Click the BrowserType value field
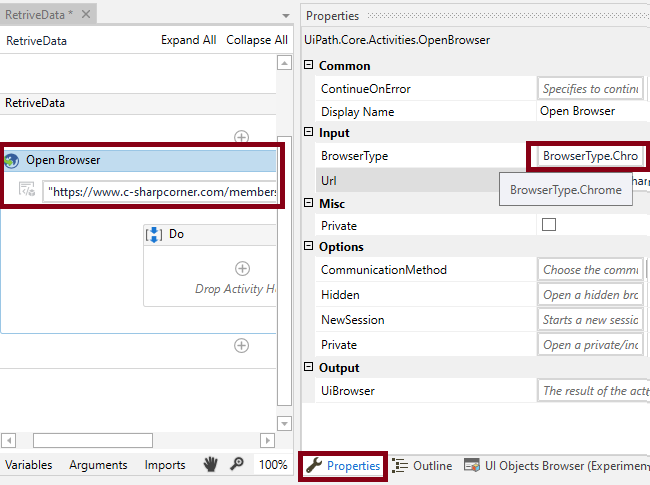The width and height of the screenshot is (650, 485). [590, 156]
